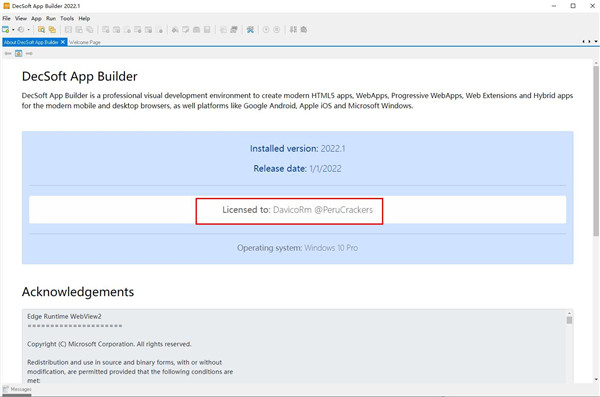Viewport: 600px width, 397px height.
Task: Open the Help menu
Action: [x=84, y=18]
